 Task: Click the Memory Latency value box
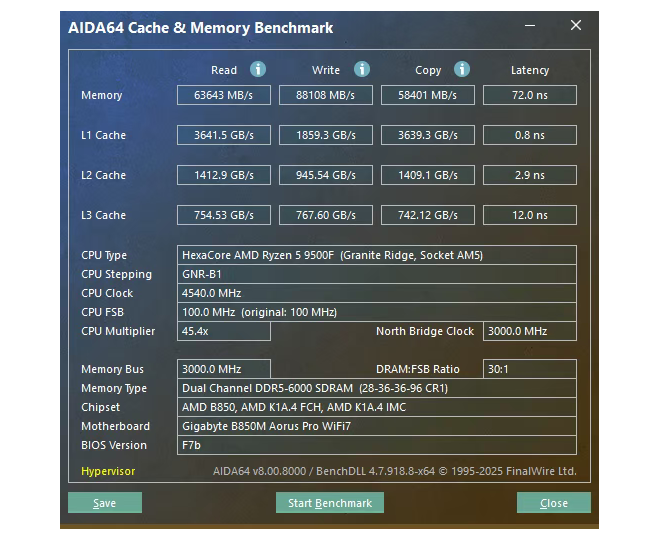click(529, 96)
